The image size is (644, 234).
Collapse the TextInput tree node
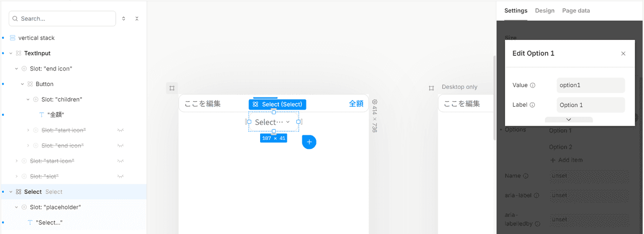point(11,53)
